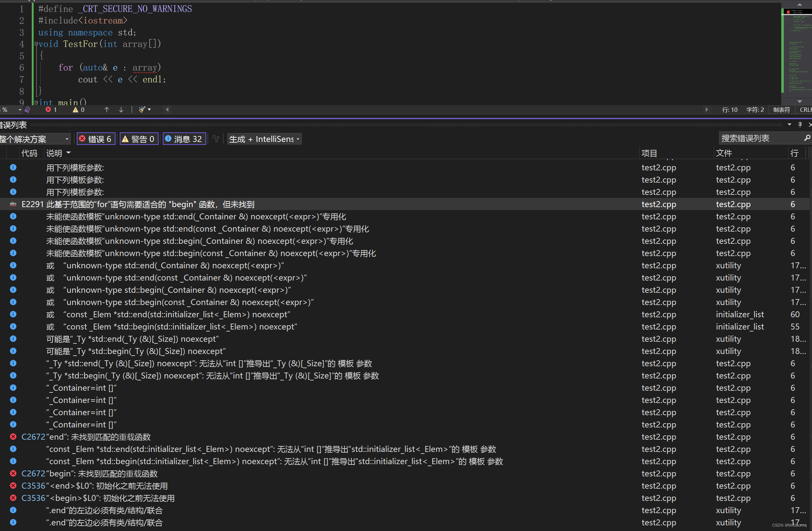Click the search magnifier icon in error list

click(807, 138)
